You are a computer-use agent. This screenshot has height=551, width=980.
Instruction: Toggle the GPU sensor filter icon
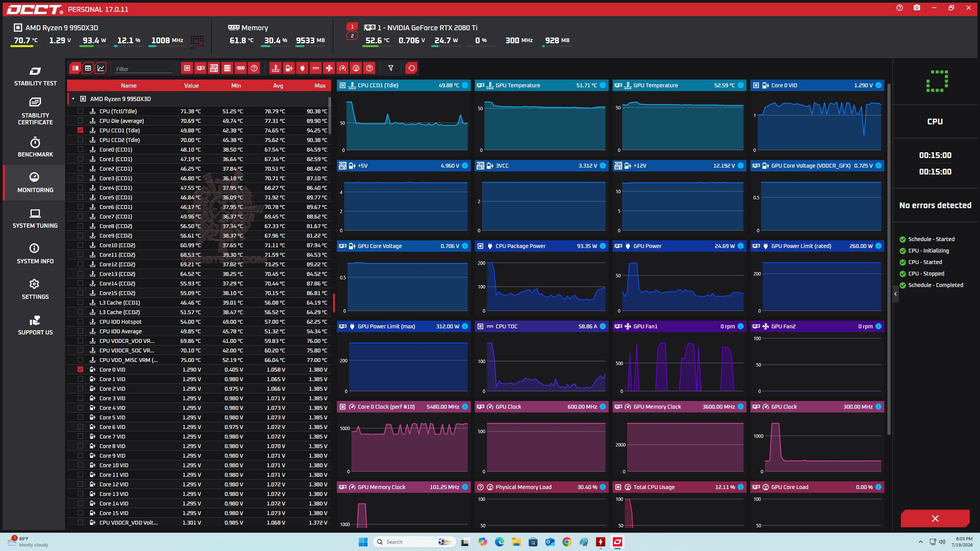point(201,68)
